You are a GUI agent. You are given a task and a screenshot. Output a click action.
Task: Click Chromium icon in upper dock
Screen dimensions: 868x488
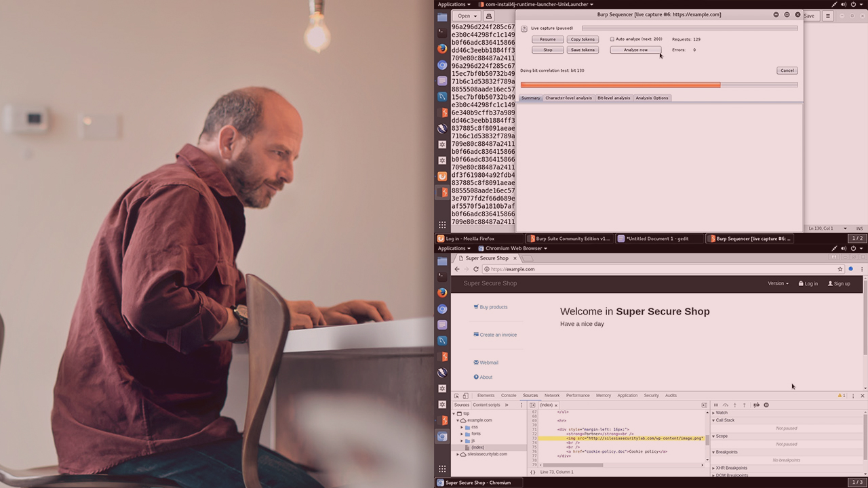click(x=442, y=65)
